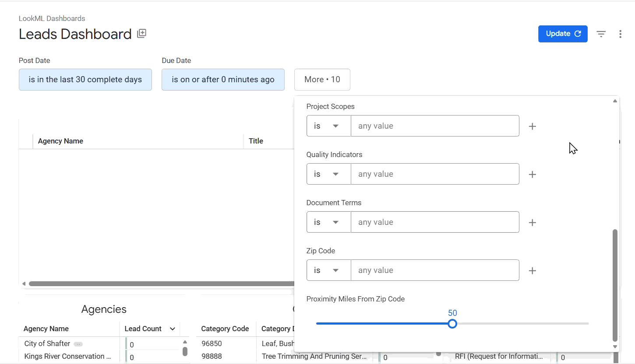
Task: Open the three-dot dashboard actions menu
Action: (620, 34)
